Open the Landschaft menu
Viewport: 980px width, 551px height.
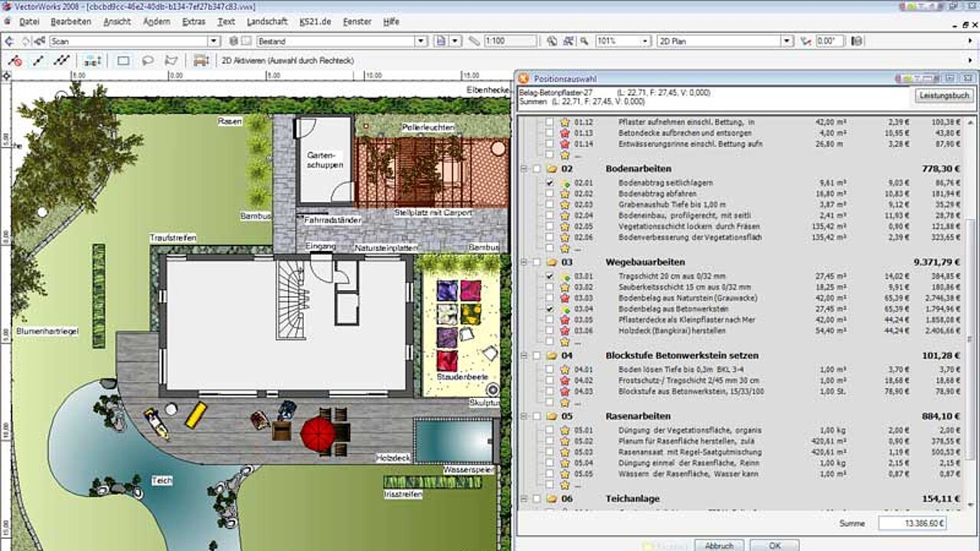(x=267, y=21)
